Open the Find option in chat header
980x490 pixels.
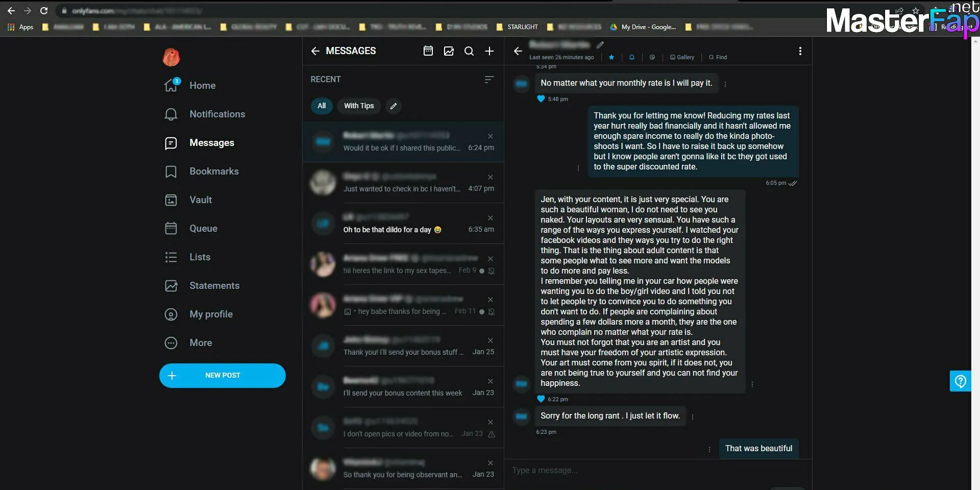(718, 57)
